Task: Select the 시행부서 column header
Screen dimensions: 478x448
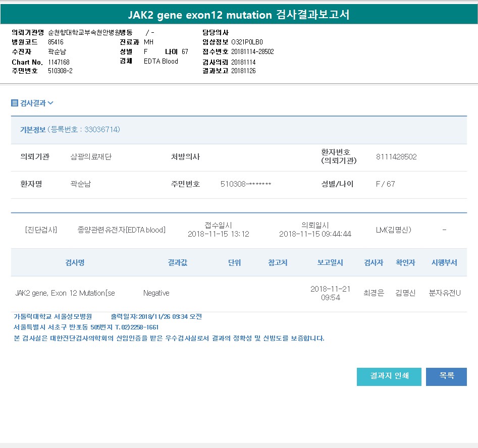Action: [x=444, y=263]
